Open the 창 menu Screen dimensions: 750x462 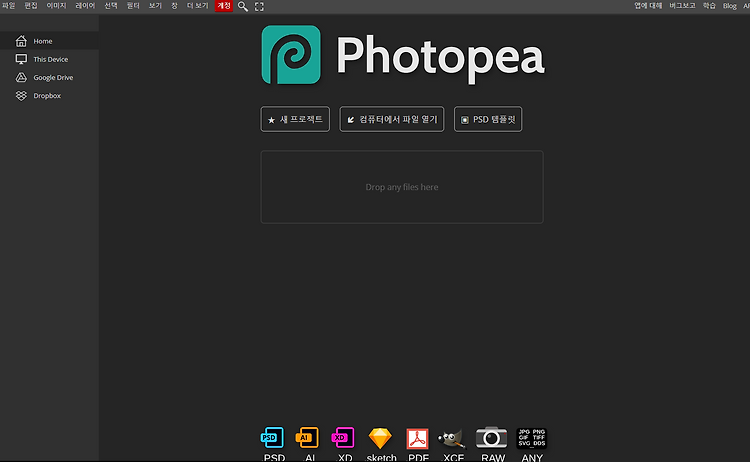click(x=174, y=6)
